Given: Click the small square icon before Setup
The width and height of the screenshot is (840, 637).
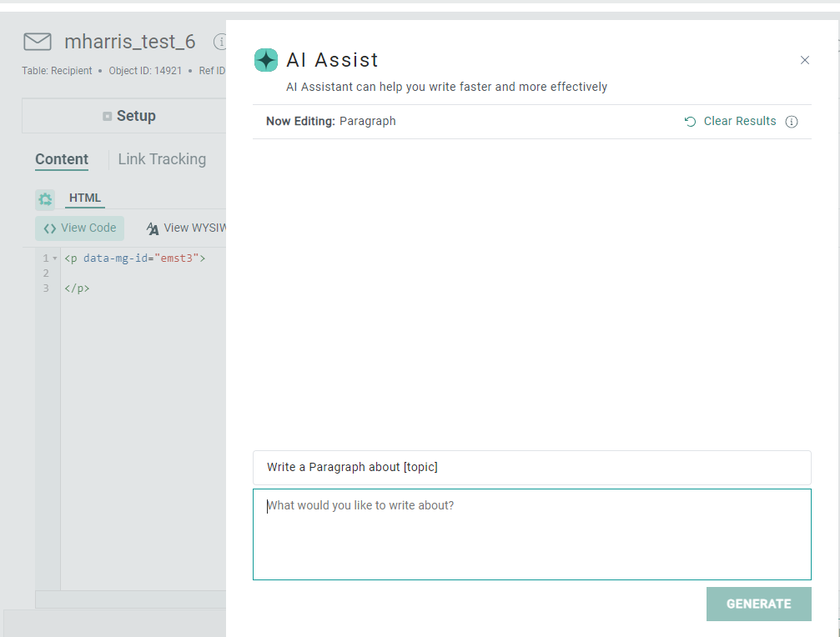Looking at the screenshot, I should coord(107,117).
